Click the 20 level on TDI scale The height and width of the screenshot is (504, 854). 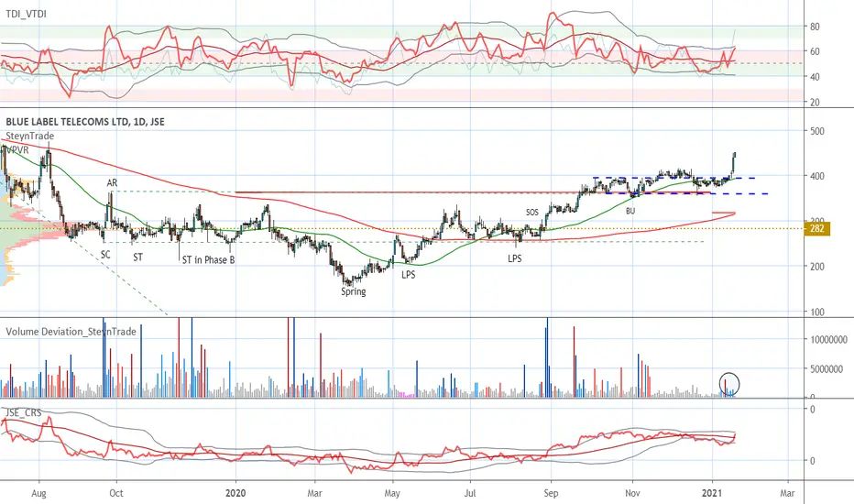[x=816, y=103]
